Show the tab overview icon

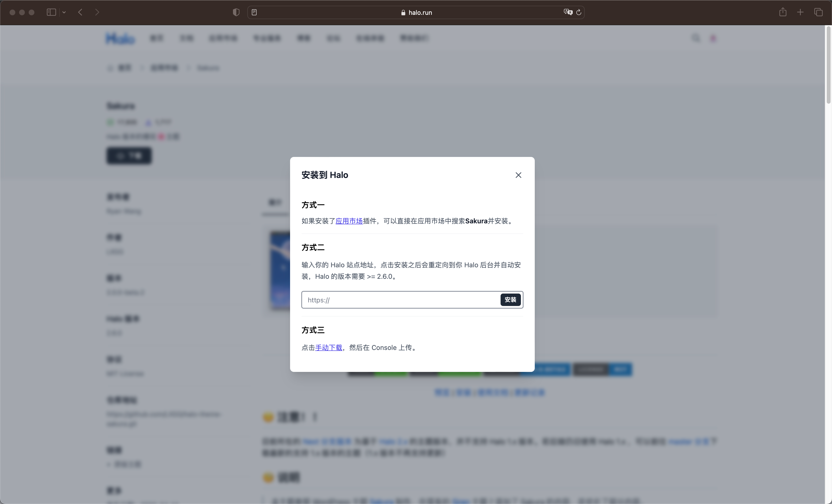tap(818, 12)
